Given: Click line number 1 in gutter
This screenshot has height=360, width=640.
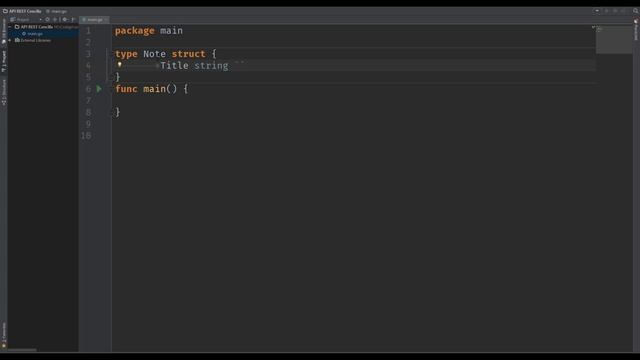Looking at the screenshot, I should tap(88, 31).
